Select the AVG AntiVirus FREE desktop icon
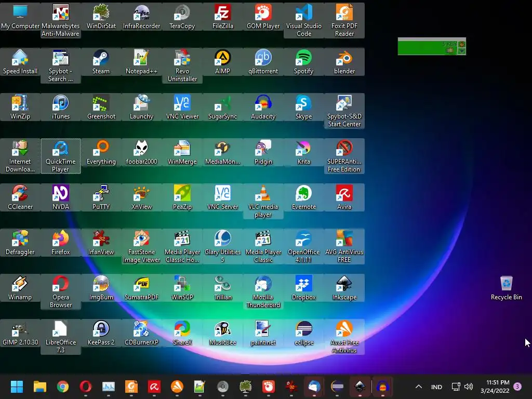The image size is (532, 399). [x=344, y=247]
